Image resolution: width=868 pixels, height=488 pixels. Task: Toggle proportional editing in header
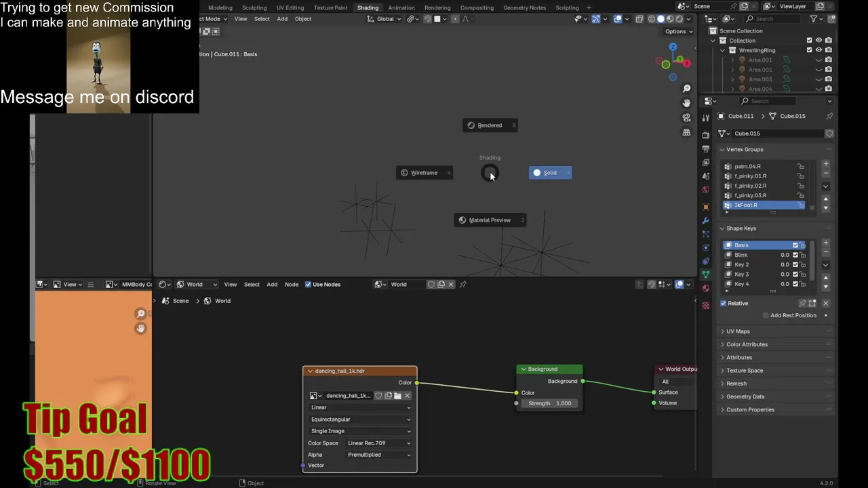[x=454, y=19]
